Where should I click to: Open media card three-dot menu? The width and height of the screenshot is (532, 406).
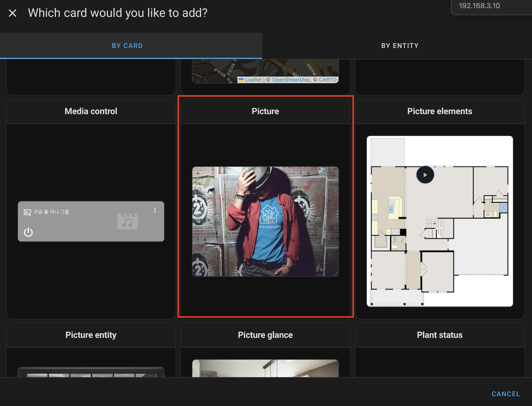155,210
